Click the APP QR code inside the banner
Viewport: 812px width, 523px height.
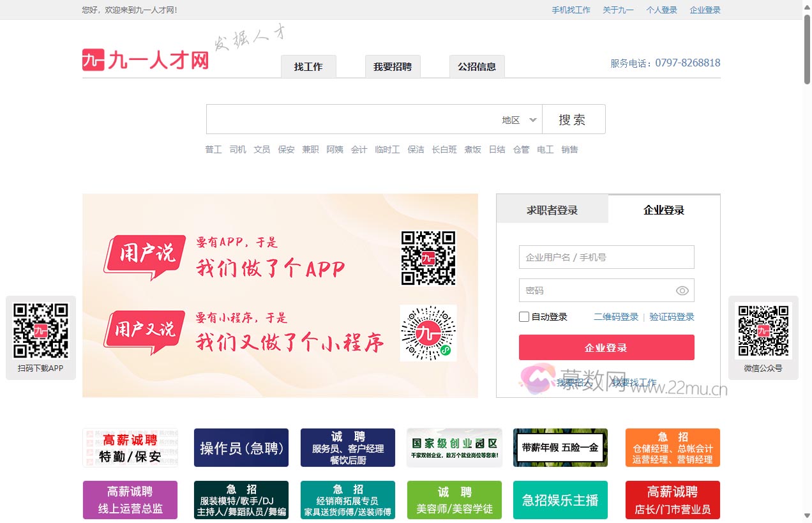428,258
